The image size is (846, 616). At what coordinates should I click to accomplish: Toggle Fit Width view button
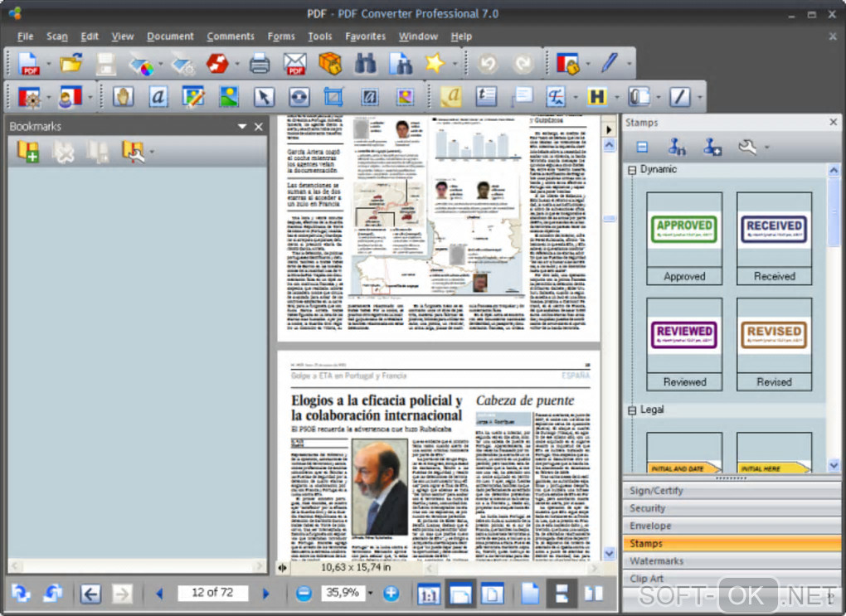[460, 594]
